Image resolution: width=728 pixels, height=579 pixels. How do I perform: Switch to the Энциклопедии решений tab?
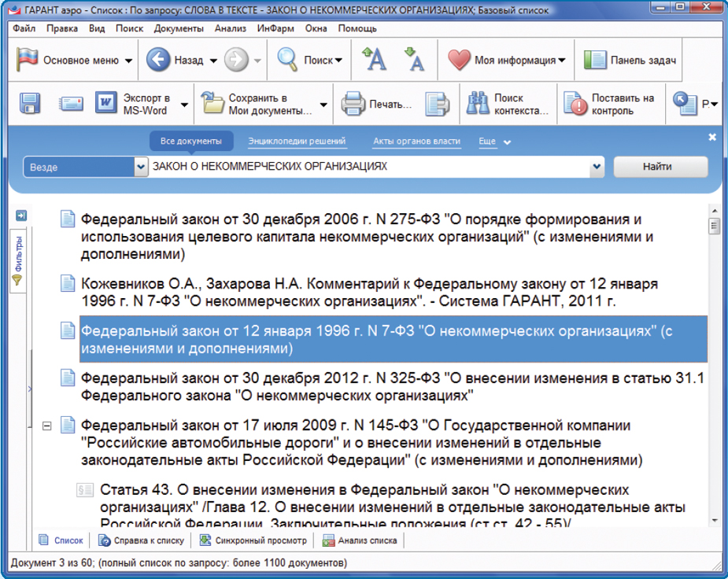(297, 142)
